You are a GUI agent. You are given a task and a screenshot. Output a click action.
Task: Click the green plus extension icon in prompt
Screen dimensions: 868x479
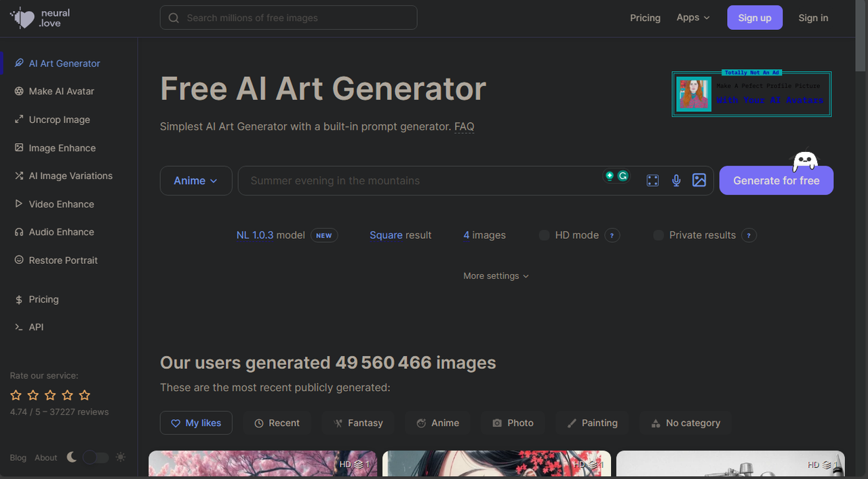point(610,176)
